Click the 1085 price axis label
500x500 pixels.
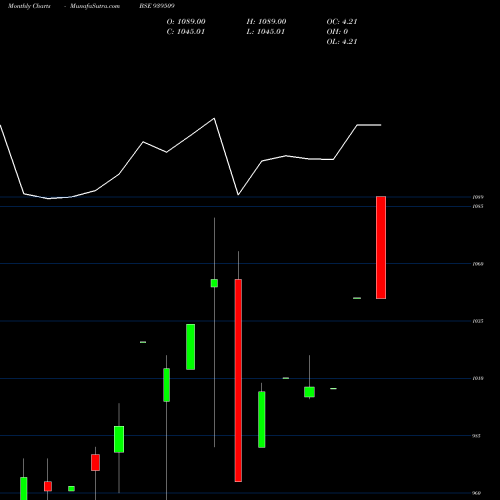pyautogui.click(x=478, y=206)
